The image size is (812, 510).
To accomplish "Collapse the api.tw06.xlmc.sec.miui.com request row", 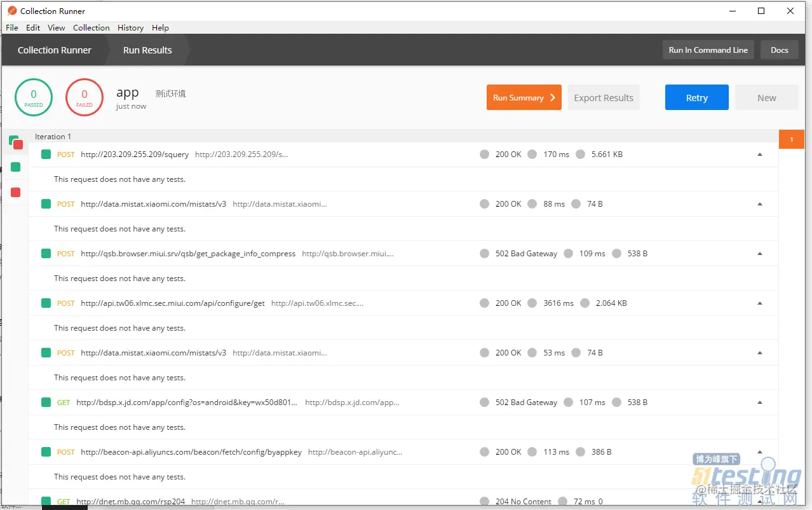I will (760, 303).
